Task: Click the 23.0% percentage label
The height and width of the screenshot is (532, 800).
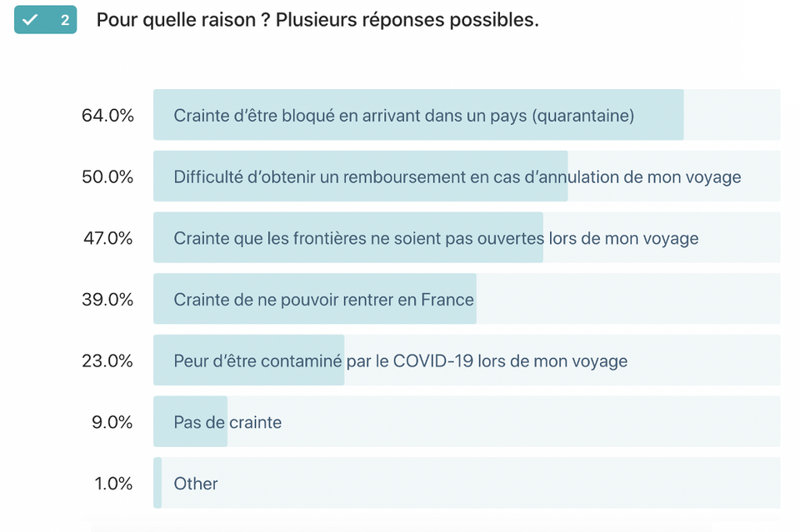Action: click(107, 360)
